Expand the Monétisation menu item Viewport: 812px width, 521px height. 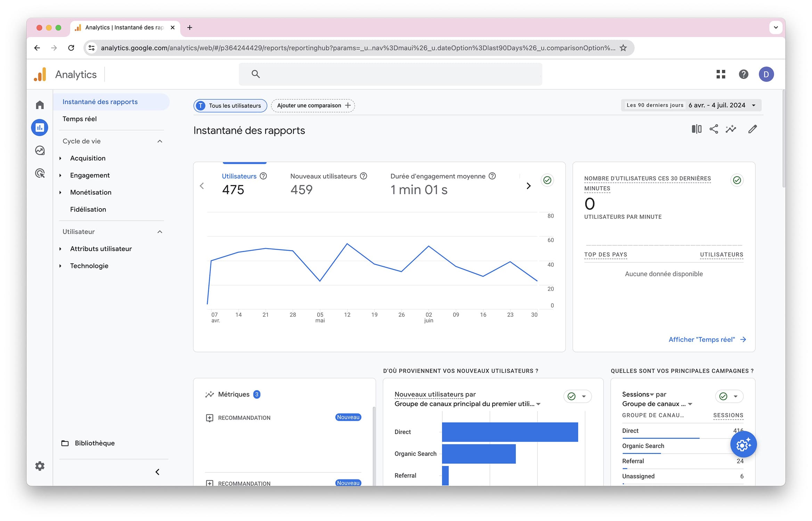(60, 192)
